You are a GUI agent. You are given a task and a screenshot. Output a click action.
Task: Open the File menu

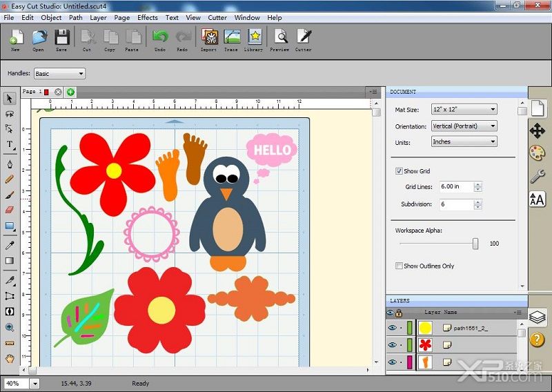(9, 18)
